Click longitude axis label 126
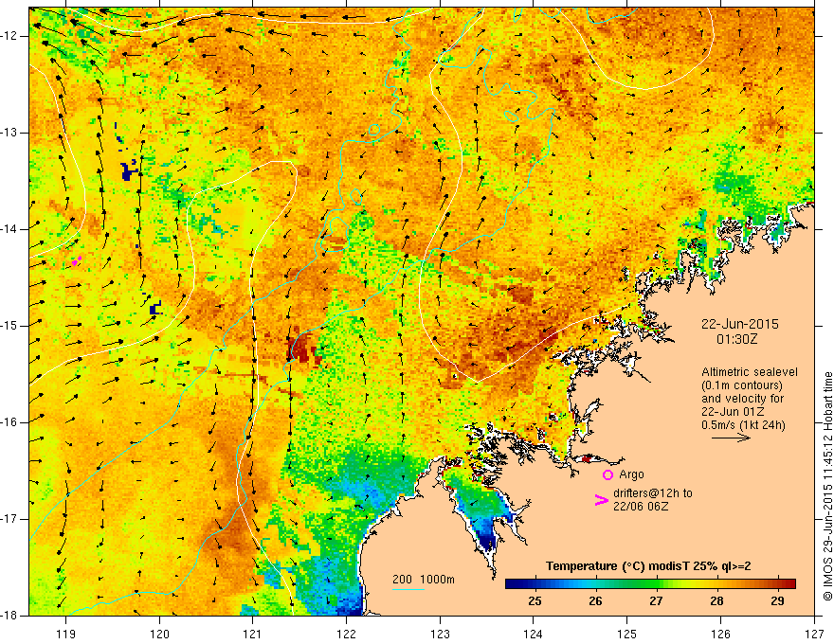 720,634
